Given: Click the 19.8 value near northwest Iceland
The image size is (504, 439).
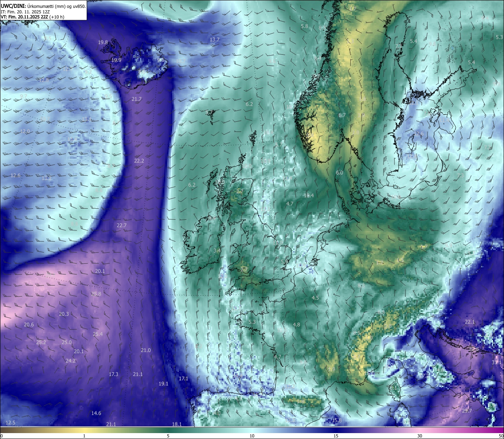Looking at the screenshot, I should click(103, 42).
